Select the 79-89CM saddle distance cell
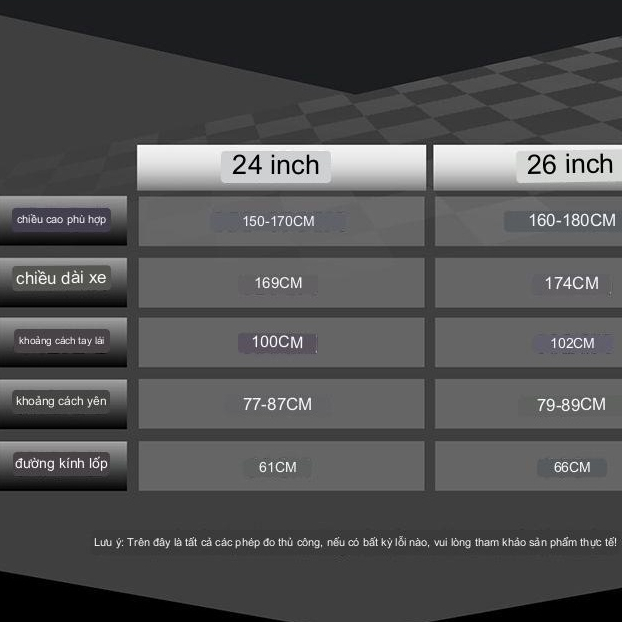The width and height of the screenshot is (622, 622). (571, 405)
